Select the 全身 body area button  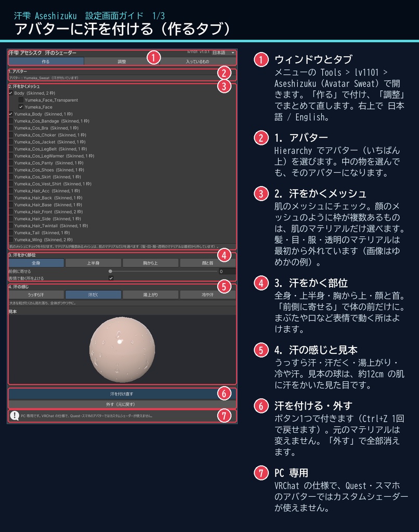tap(36, 263)
